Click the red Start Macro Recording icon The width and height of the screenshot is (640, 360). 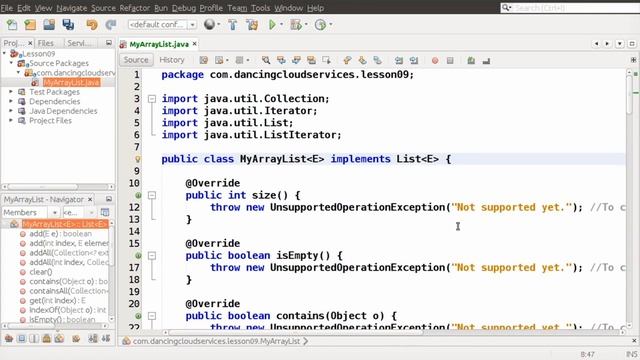(435, 60)
